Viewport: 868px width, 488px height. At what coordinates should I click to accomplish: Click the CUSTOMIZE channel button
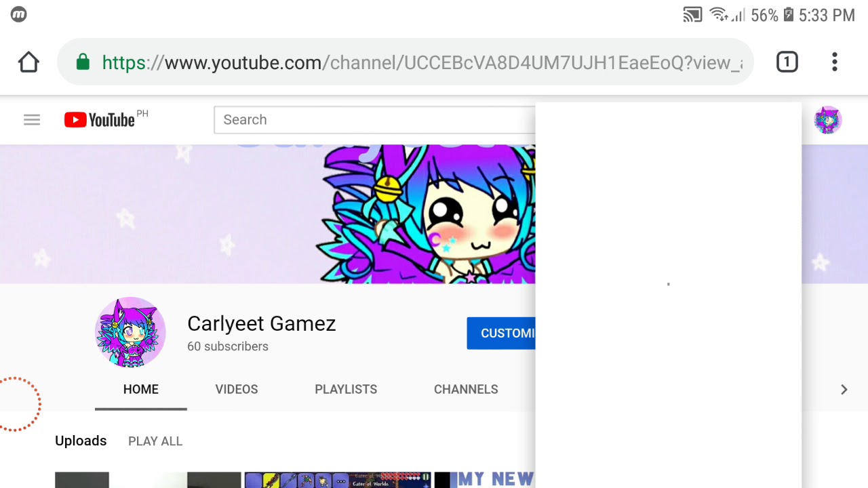(501, 333)
